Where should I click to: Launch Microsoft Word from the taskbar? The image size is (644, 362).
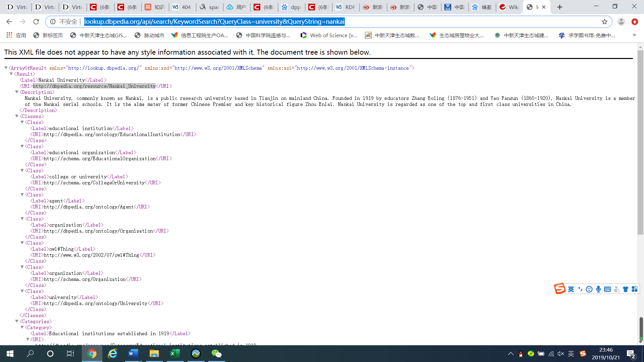coord(133,354)
